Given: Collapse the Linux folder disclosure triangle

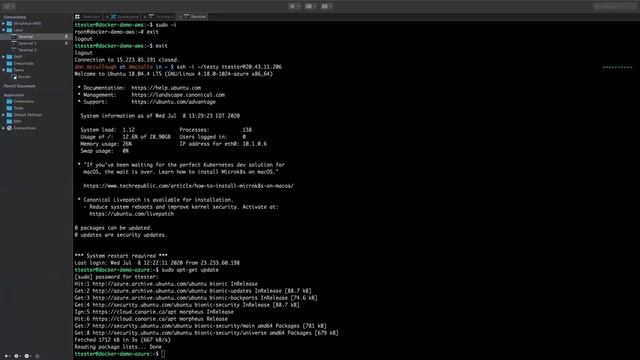Looking at the screenshot, I should click(4, 30).
